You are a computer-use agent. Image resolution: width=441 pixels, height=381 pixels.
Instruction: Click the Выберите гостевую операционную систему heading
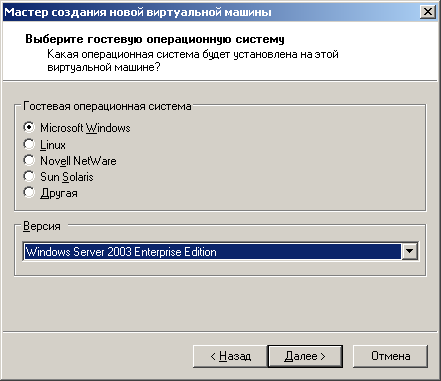155,39
